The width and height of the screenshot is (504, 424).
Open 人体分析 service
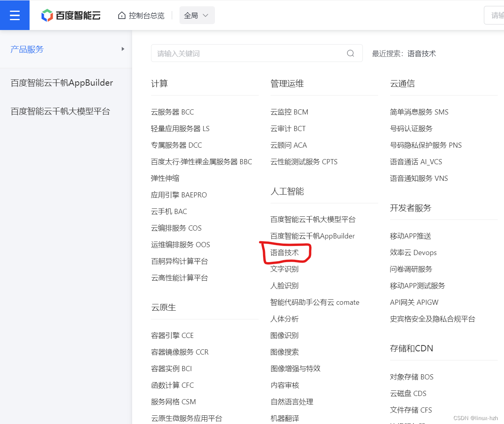pyautogui.click(x=285, y=319)
